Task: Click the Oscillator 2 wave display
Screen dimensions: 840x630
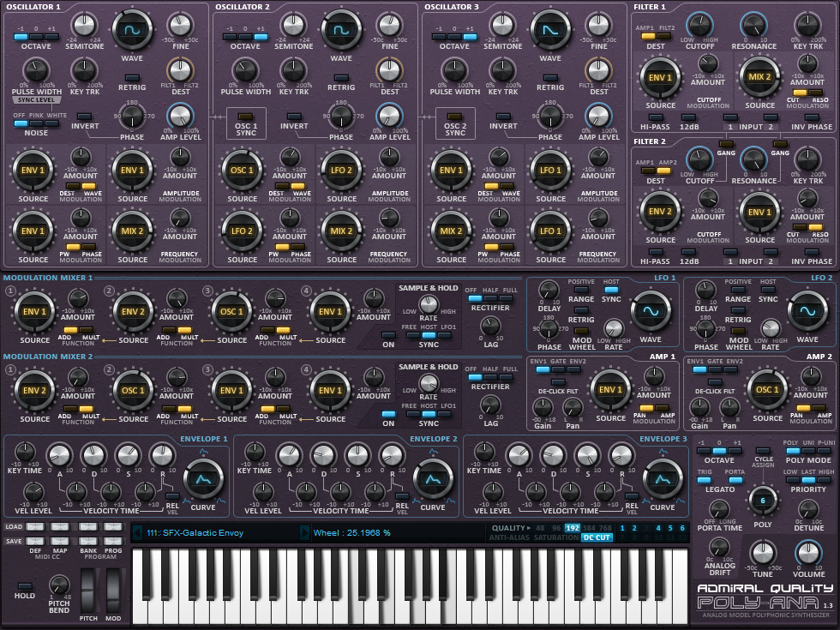Action: [341, 30]
